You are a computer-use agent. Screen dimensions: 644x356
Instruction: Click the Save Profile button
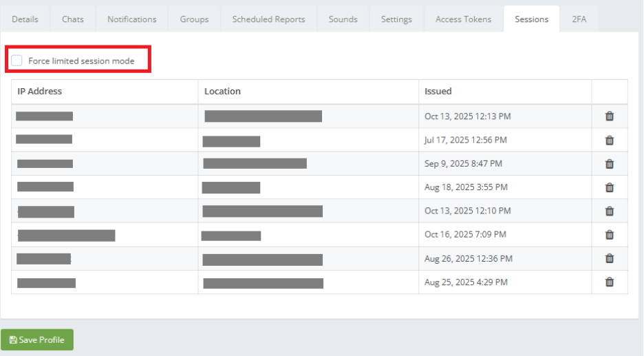(x=37, y=340)
